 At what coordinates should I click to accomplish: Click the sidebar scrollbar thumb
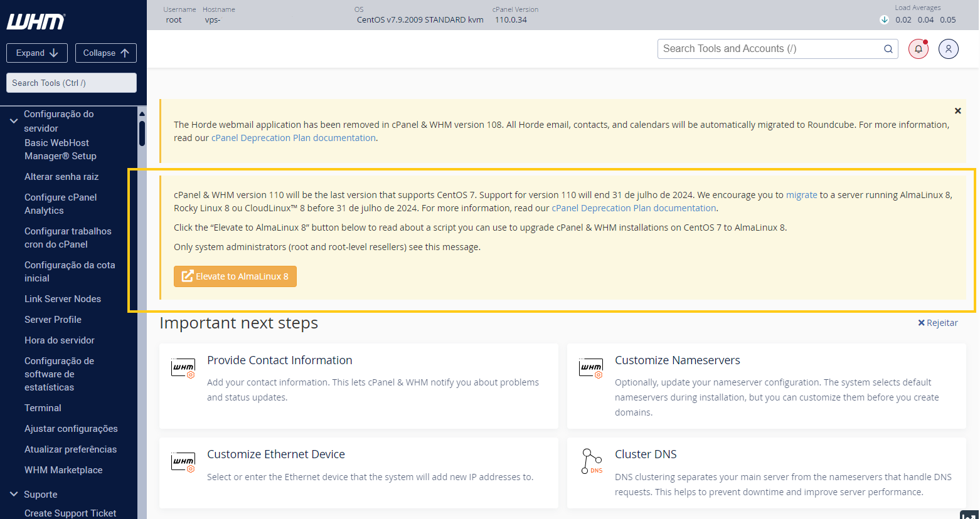142,133
